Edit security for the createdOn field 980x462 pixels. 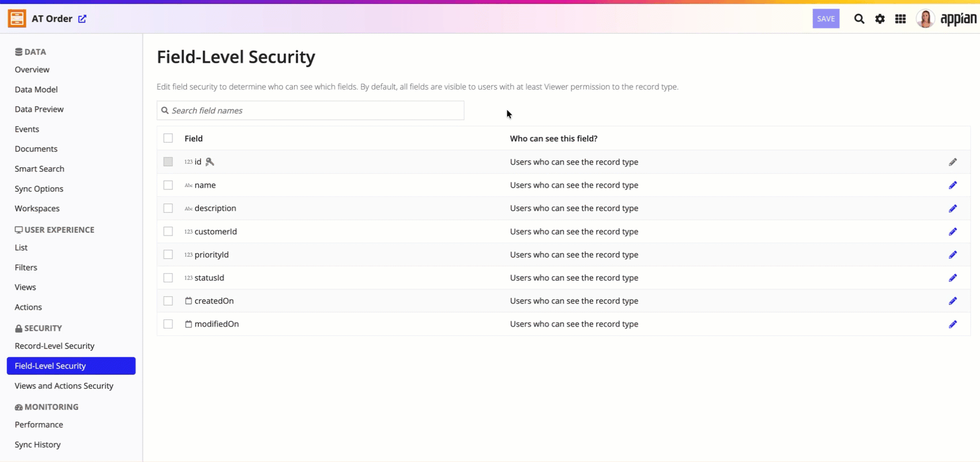pos(953,301)
